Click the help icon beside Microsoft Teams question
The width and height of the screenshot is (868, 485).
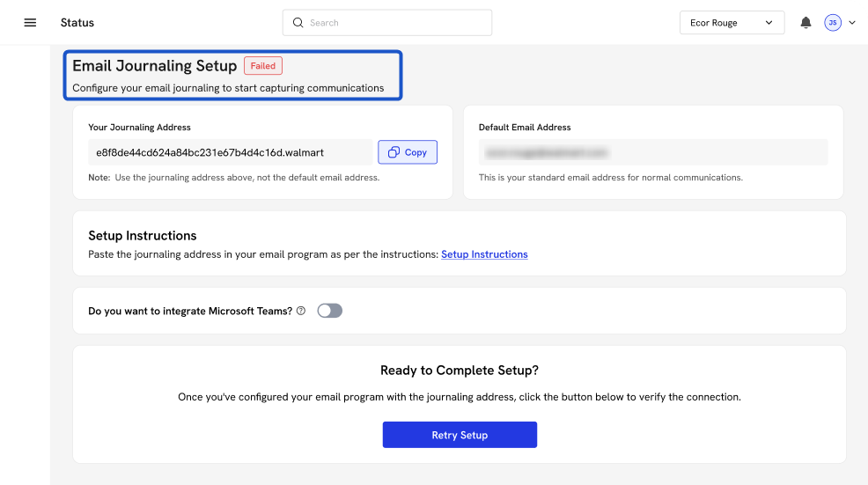point(301,311)
